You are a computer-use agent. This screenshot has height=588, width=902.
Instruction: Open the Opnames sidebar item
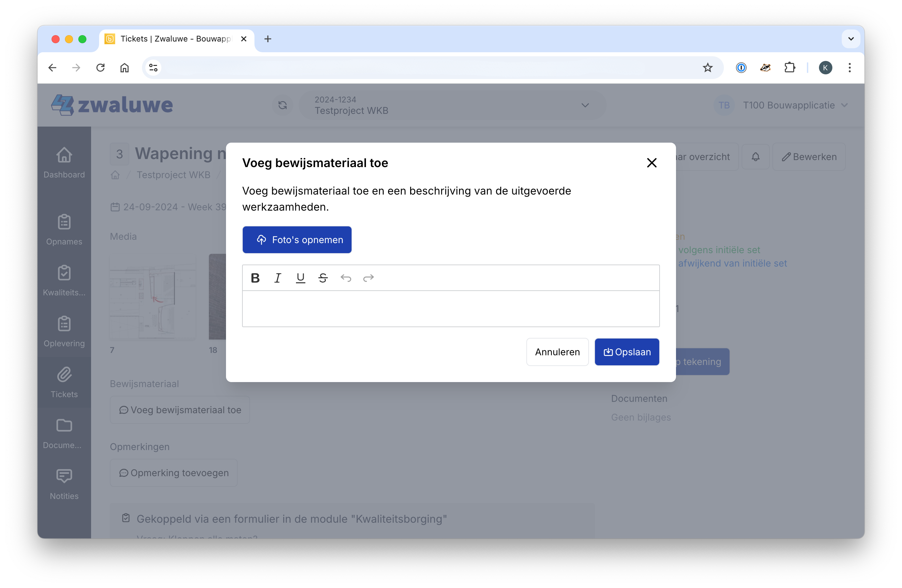64,230
